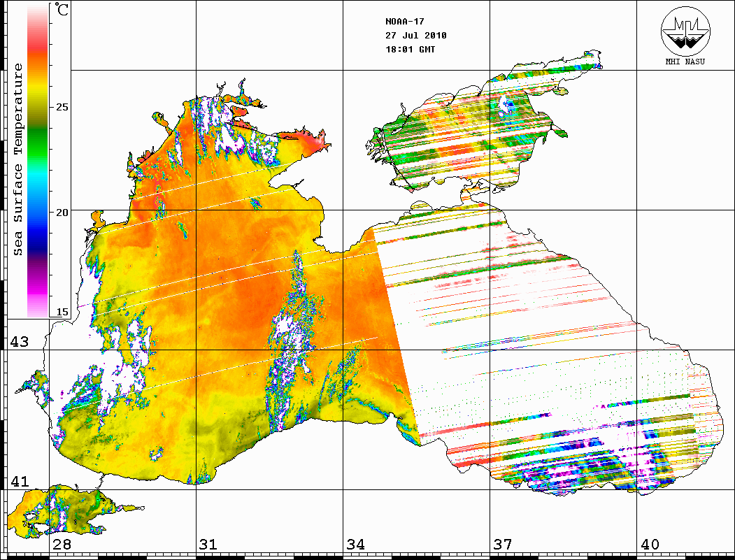The image size is (735, 560).
Task: Click the 20 tick label on color scale
Action: [x=62, y=213]
